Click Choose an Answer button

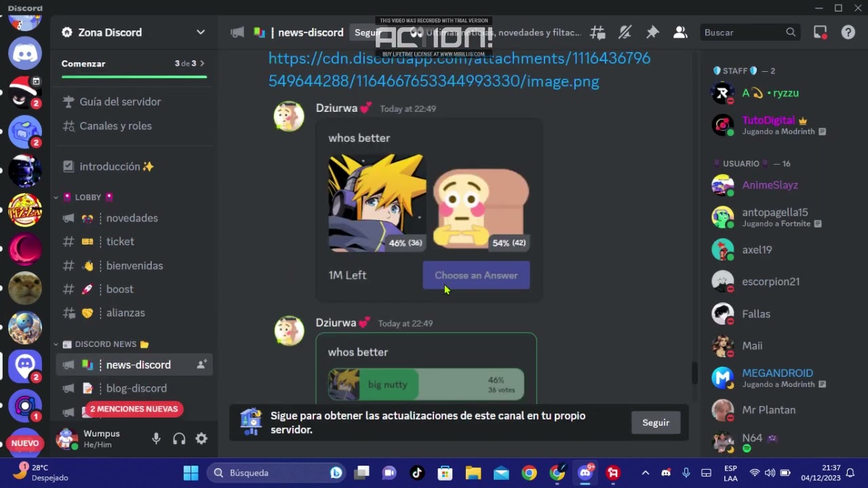click(x=476, y=275)
